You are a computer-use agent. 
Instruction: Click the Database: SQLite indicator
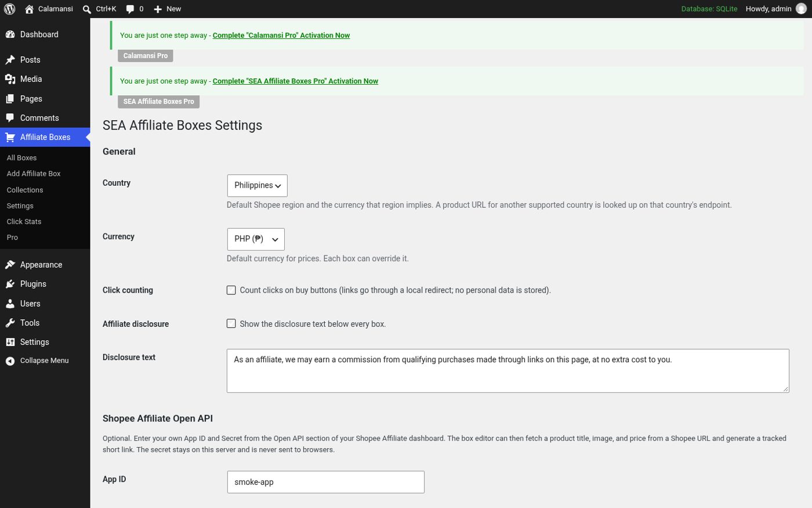[x=709, y=9]
